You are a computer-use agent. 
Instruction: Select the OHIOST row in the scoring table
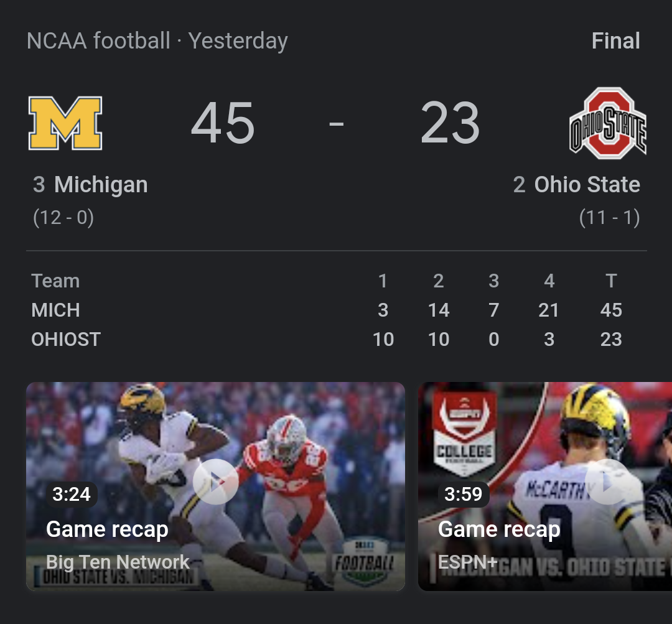point(66,339)
